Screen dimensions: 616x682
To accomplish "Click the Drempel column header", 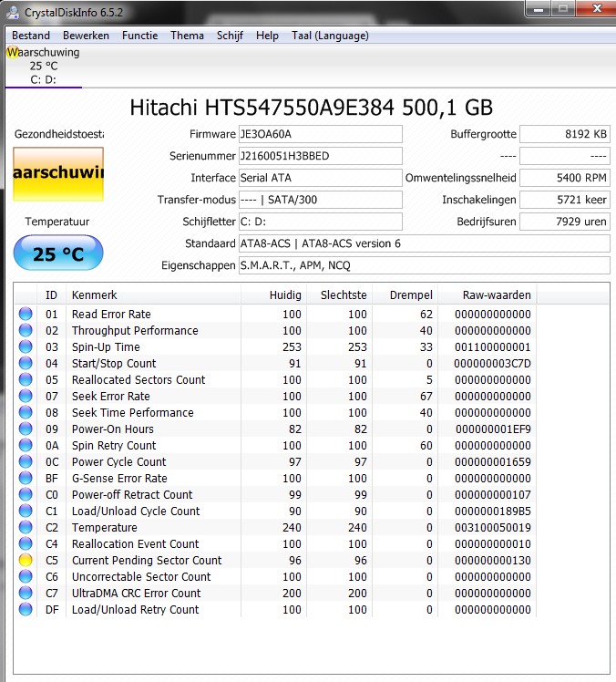I will 406,294.
